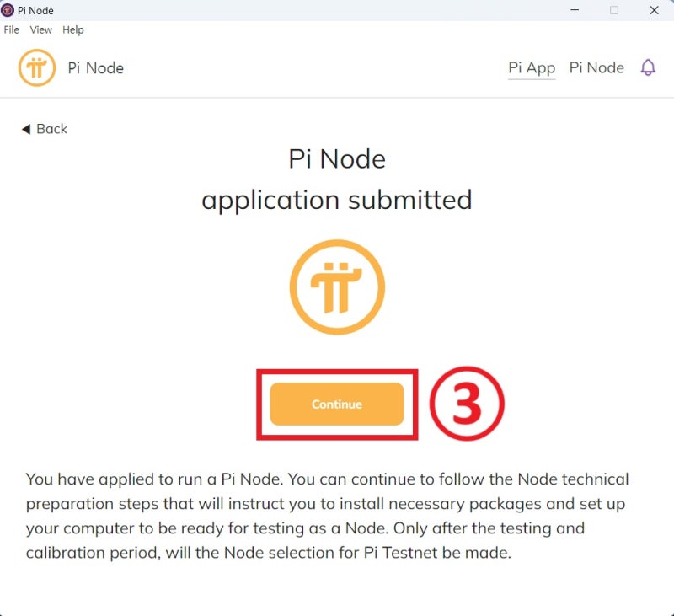Image resolution: width=674 pixels, height=616 pixels.
Task: Open the File menu
Action: pos(11,29)
